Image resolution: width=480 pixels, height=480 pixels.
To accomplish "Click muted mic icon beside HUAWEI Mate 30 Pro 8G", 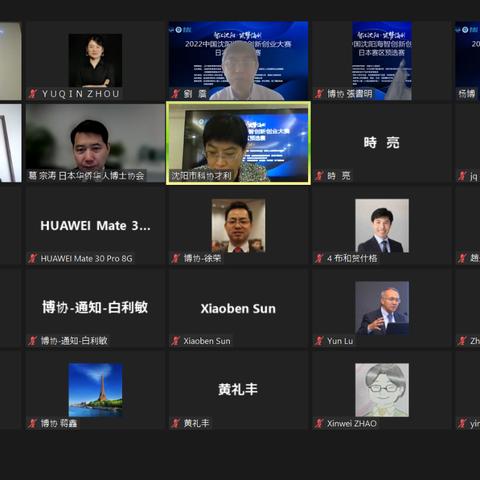I will (x=33, y=258).
